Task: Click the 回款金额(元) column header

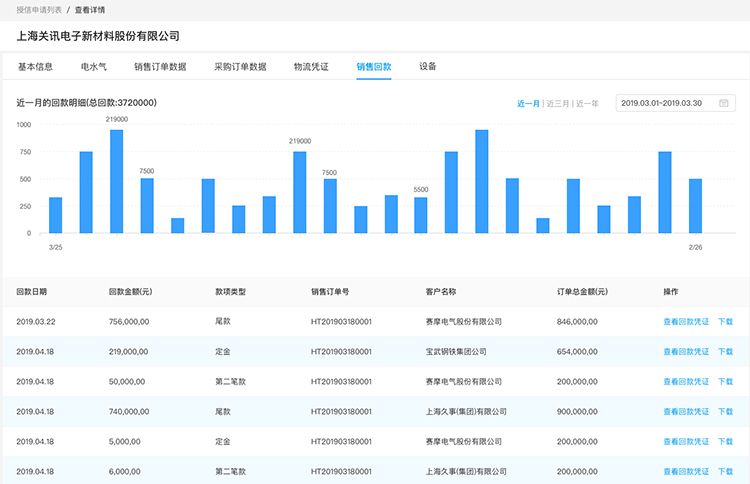Action: (130, 292)
